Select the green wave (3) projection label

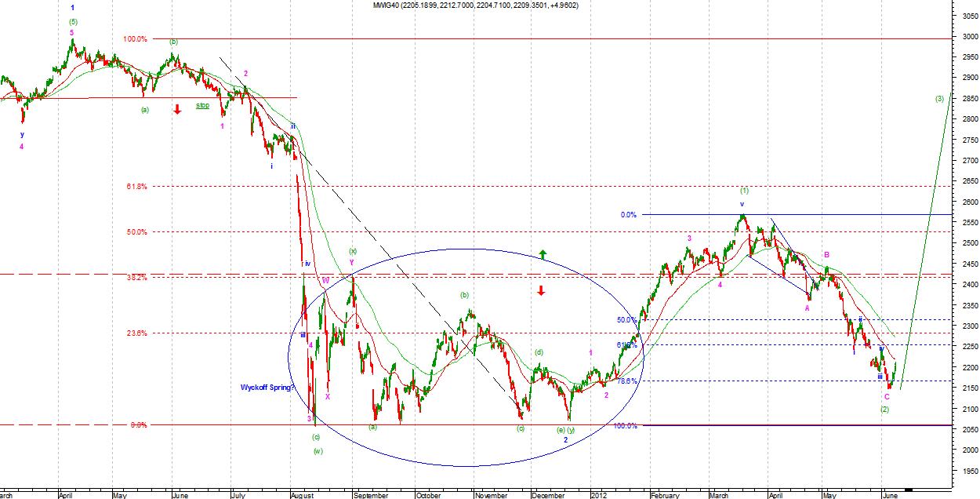(x=939, y=99)
